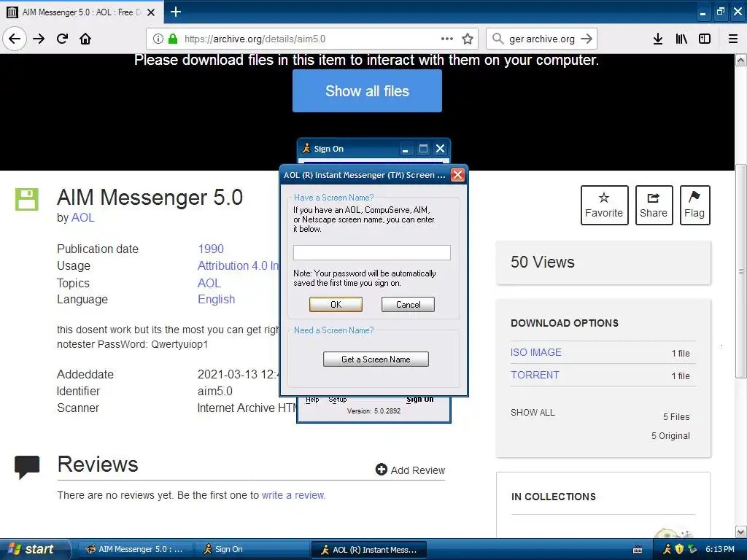Open the Downloads toolbar icon
747x560 pixels.
click(658, 39)
